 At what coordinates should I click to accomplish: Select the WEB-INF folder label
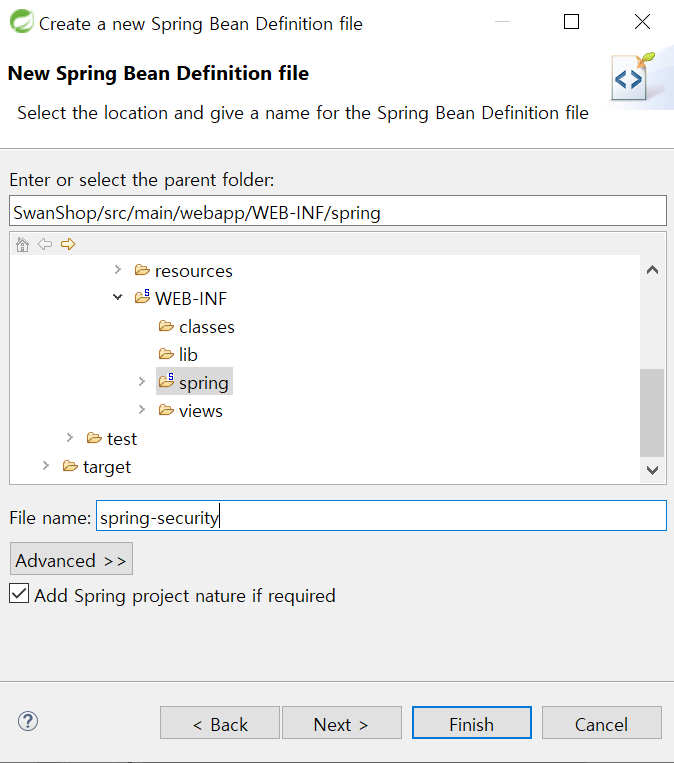(191, 298)
